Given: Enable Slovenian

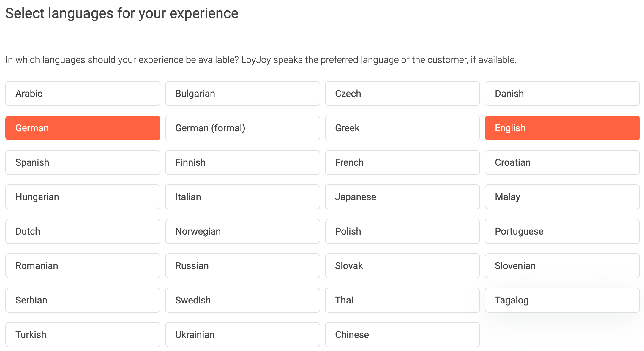Looking at the screenshot, I should pos(562,266).
